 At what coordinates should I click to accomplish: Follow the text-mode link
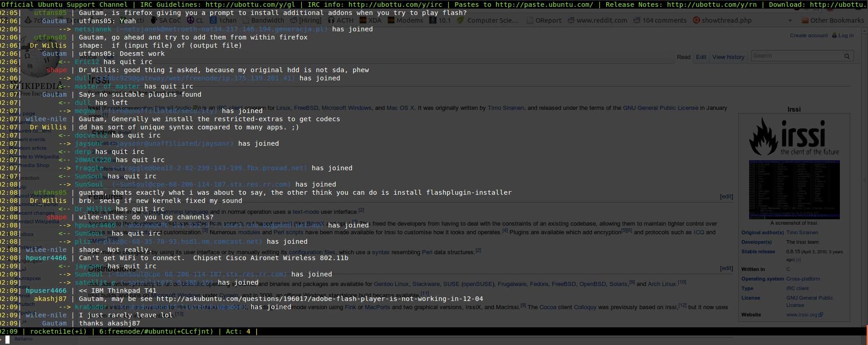tap(305, 212)
